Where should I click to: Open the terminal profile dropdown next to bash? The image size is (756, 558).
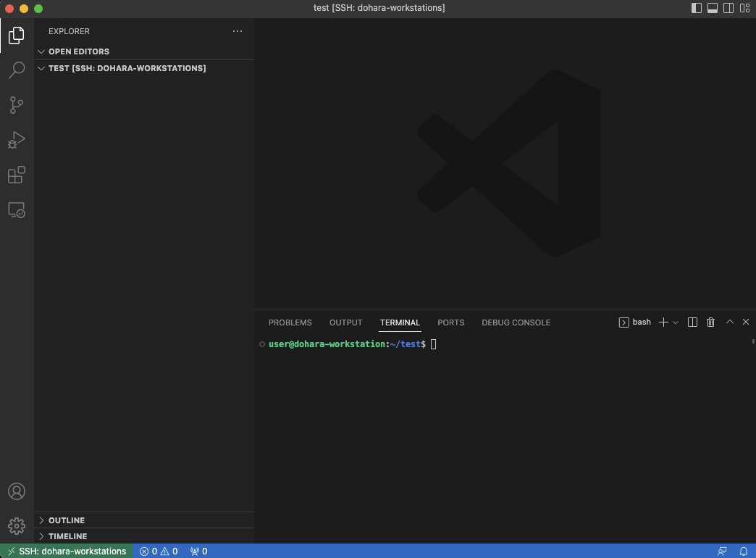tap(676, 322)
